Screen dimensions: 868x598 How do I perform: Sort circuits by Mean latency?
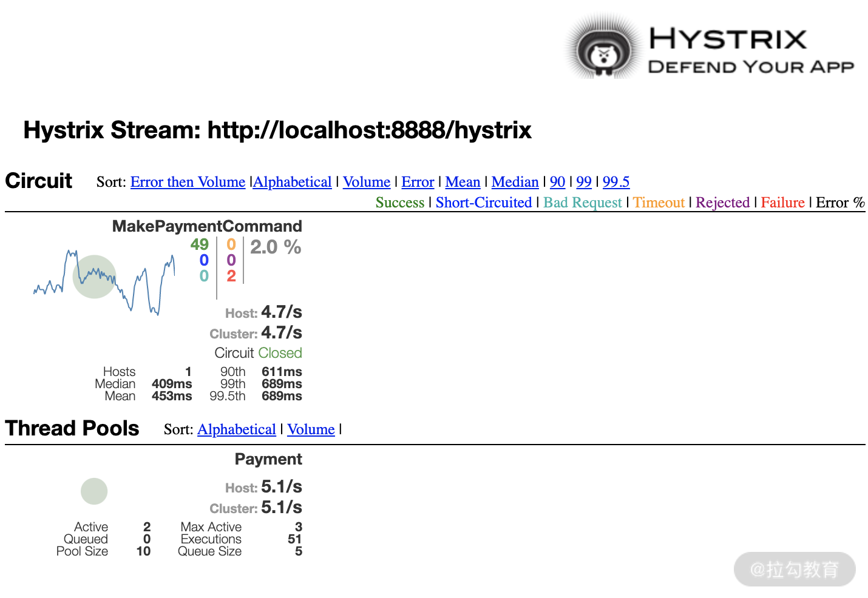tap(463, 182)
